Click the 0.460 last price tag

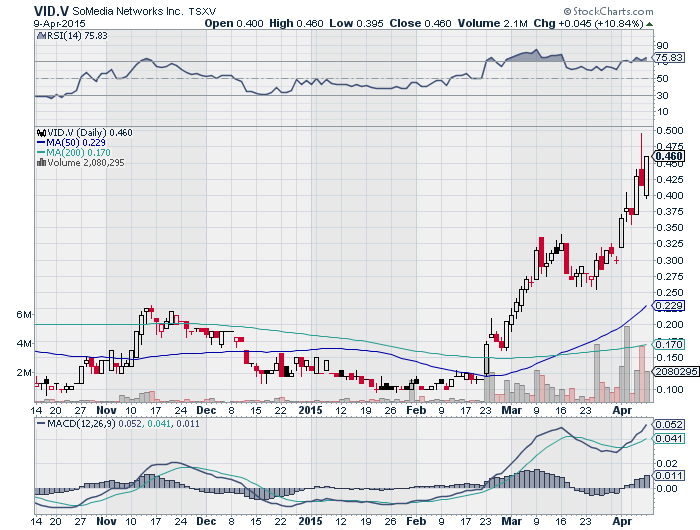(669, 156)
